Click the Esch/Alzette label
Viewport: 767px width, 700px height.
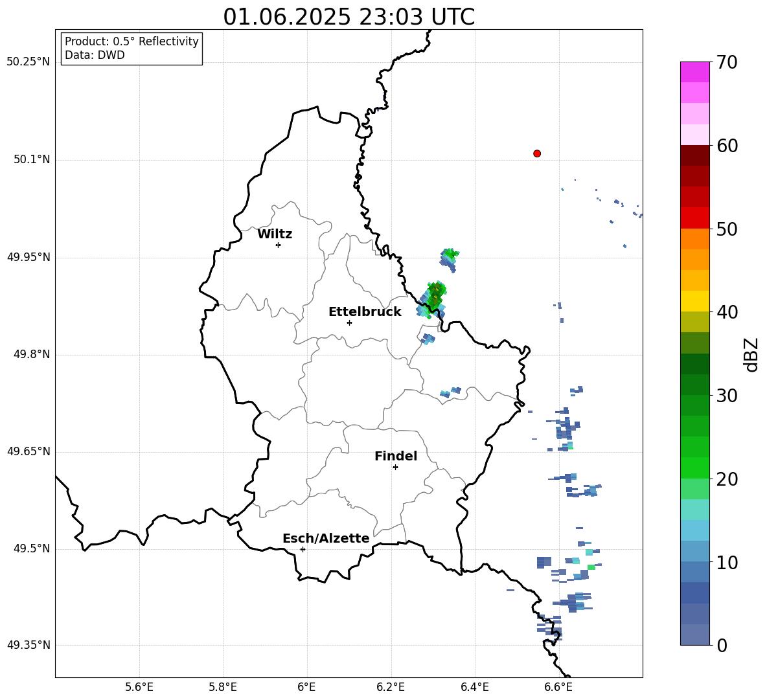(x=326, y=538)
